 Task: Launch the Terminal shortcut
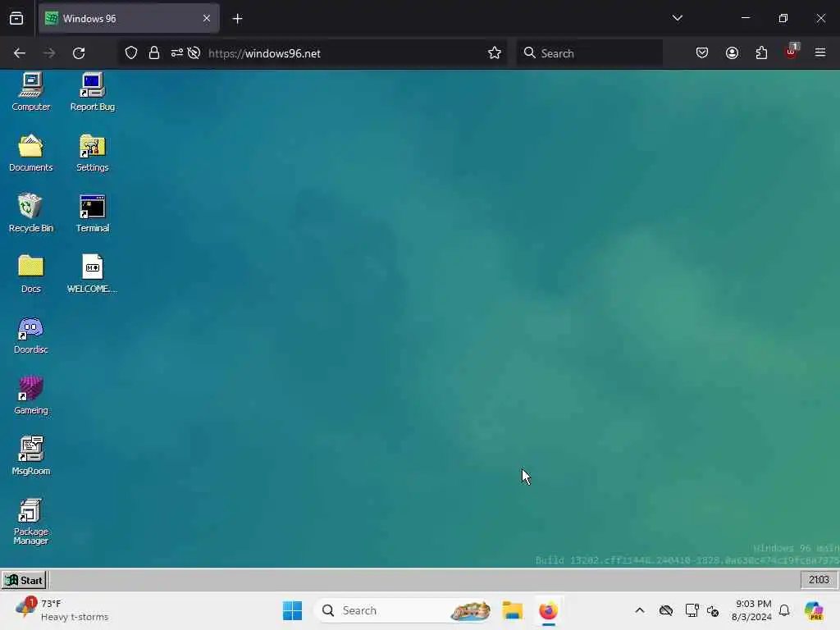click(x=92, y=213)
